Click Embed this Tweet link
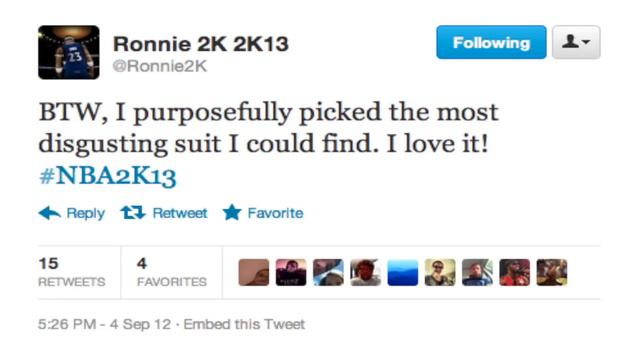The height and width of the screenshot is (360, 640). tap(244, 324)
